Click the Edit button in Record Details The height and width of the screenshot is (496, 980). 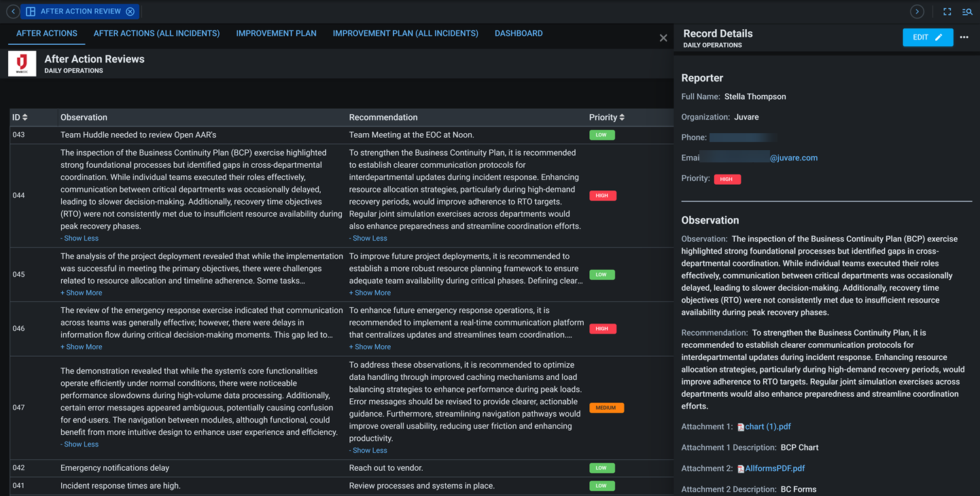point(927,37)
